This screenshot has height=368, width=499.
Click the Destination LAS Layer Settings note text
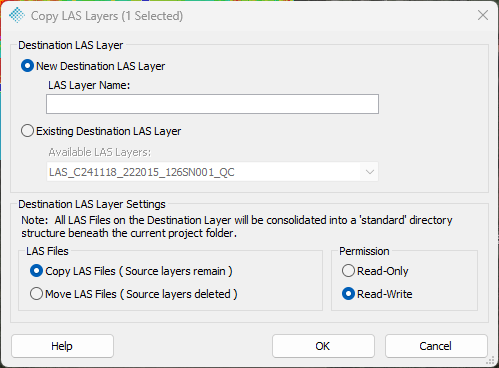click(x=237, y=227)
